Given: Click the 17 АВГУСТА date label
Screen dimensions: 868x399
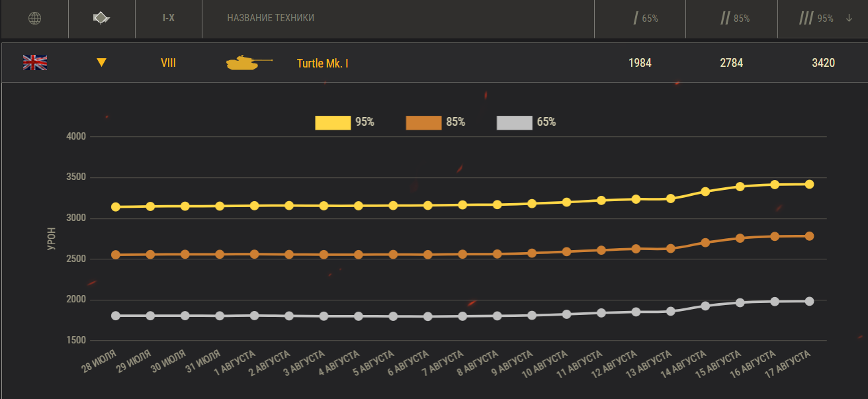Looking at the screenshot, I should pos(788,365).
